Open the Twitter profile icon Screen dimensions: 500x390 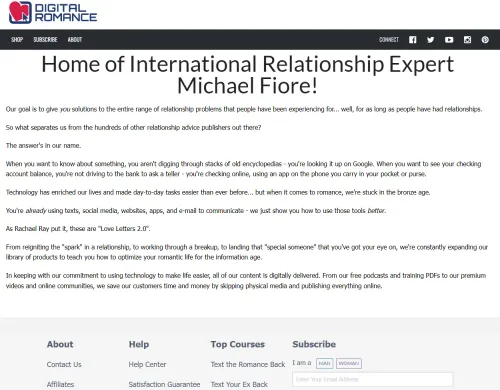431,40
